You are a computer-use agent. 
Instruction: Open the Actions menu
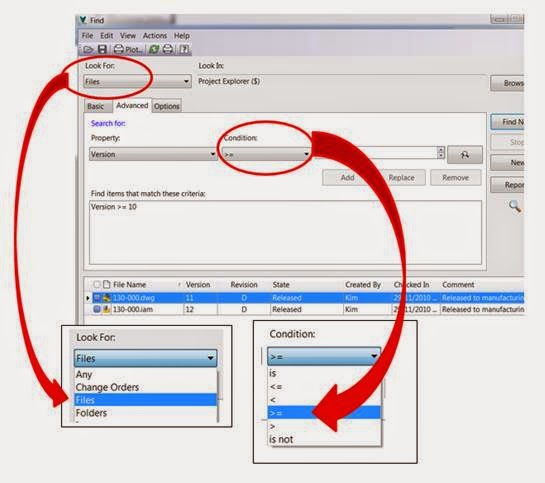click(155, 36)
